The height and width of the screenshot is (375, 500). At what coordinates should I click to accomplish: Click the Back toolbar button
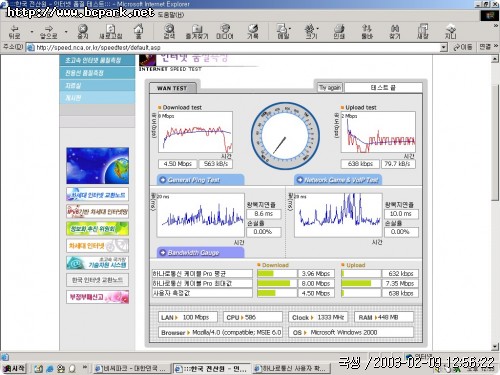(x=15, y=32)
